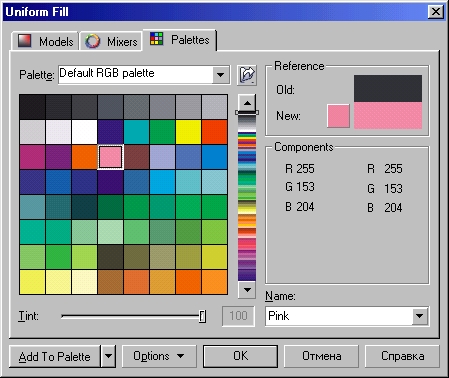Select the dark olive swatch in green-yellow row
The height and width of the screenshot is (378, 449).
point(110,257)
